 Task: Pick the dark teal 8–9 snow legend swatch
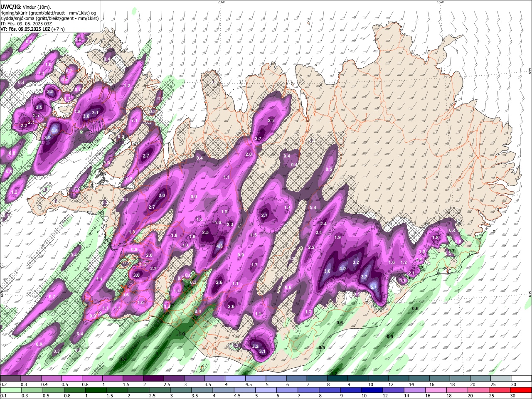coord(337,379)
